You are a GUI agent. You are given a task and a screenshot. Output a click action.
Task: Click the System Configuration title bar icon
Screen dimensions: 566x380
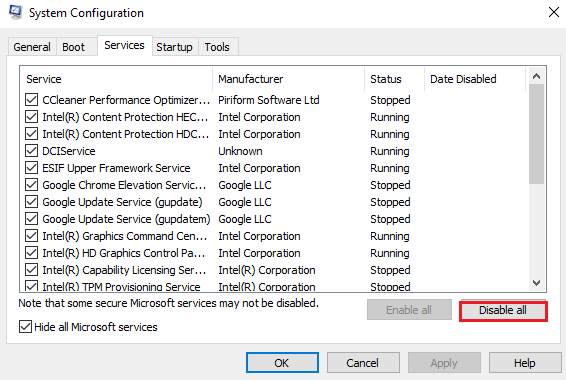pos(16,13)
